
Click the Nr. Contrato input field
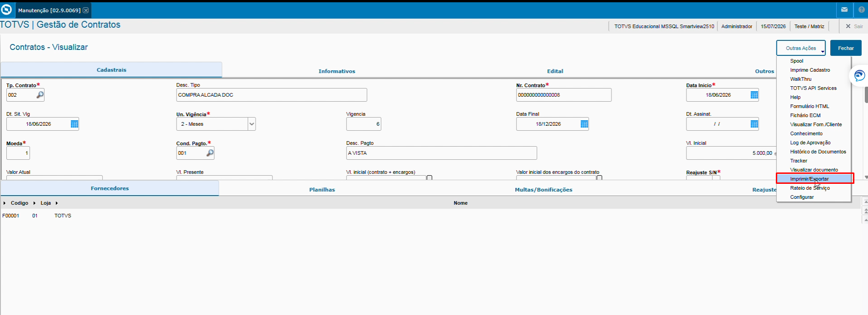pyautogui.click(x=564, y=95)
